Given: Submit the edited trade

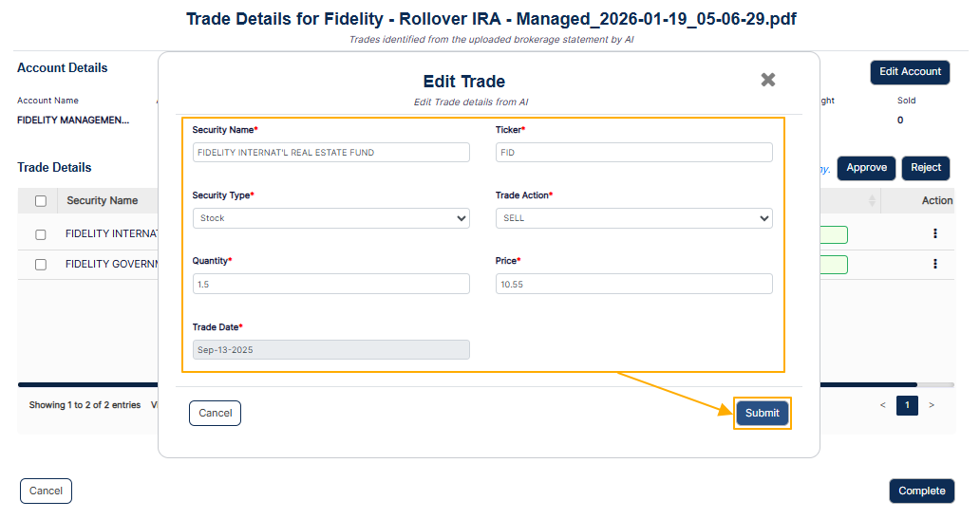Looking at the screenshot, I should (x=762, y=413).
